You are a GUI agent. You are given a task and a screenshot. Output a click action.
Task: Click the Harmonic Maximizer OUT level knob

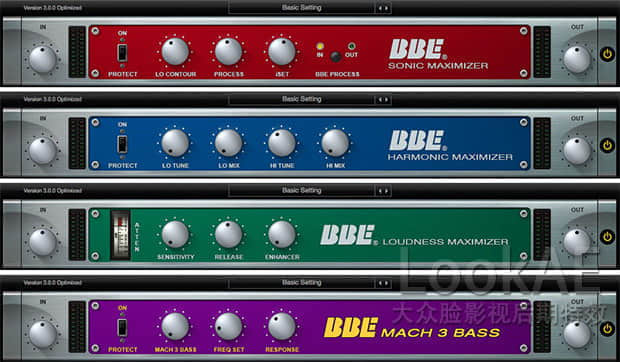[x=577, y=151]
